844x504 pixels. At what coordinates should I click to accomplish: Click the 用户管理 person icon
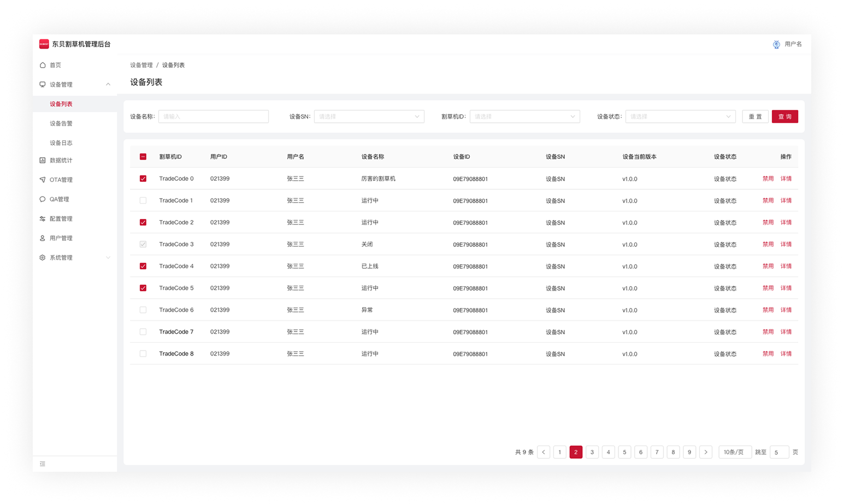pyautogui.click(x=43, y=238)
